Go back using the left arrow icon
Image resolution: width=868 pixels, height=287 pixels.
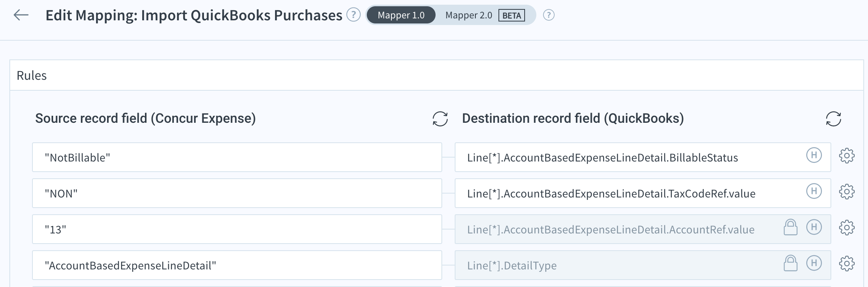(21, 15)
